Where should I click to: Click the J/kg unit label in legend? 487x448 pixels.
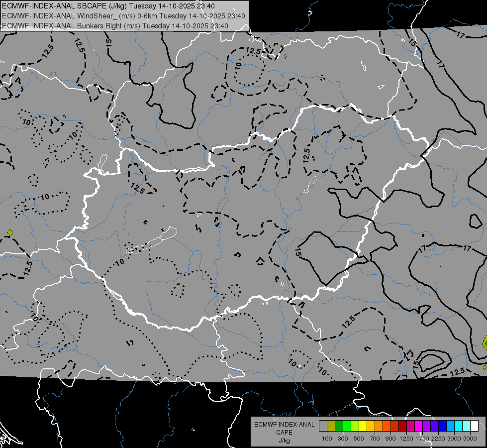point(284,441)
